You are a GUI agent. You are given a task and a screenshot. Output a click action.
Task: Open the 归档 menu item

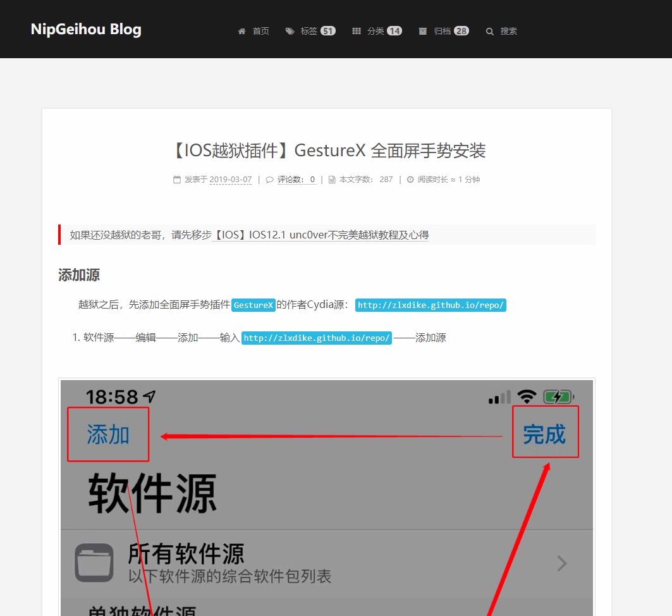443,31
